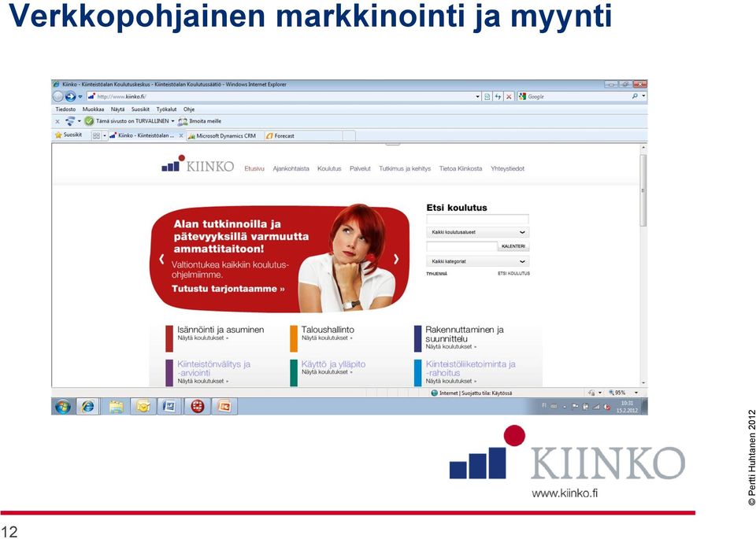Open Tietoa Kiinkosta link
Screen dimensions: 756x539
461,168
